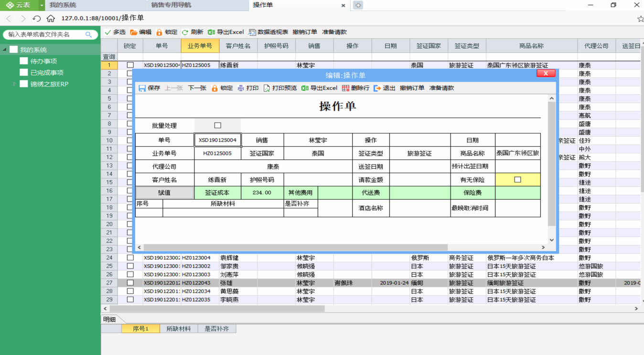Viewport: 644px width, 355px height.
Task: Click dialog horizontal scrollbar left arrow
Action: [140, 247]
